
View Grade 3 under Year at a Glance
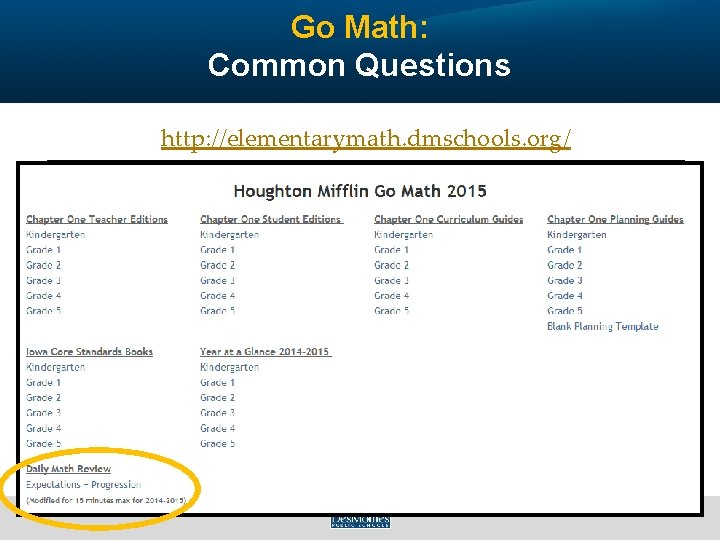218,413
